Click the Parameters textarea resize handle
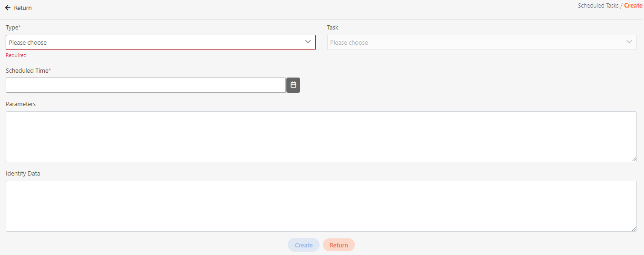 click(x=634, y=159)
